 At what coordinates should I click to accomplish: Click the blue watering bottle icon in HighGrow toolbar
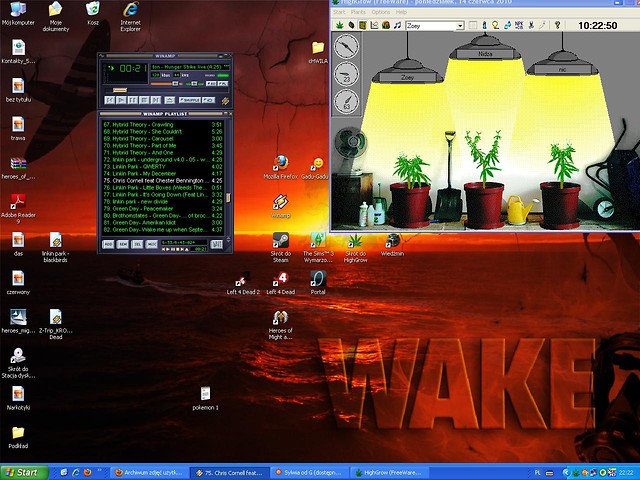pyautogui.click(x=484, y=25)
